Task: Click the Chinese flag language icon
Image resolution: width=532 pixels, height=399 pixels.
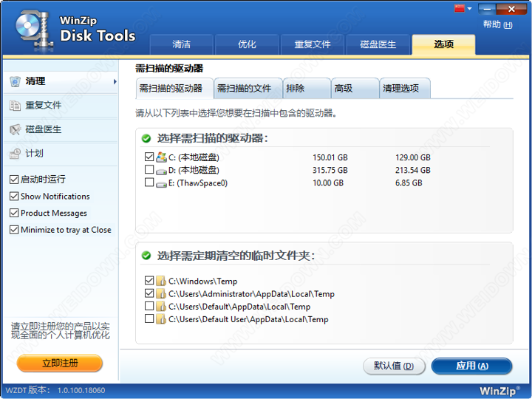Action: click(x=459, y=8)
